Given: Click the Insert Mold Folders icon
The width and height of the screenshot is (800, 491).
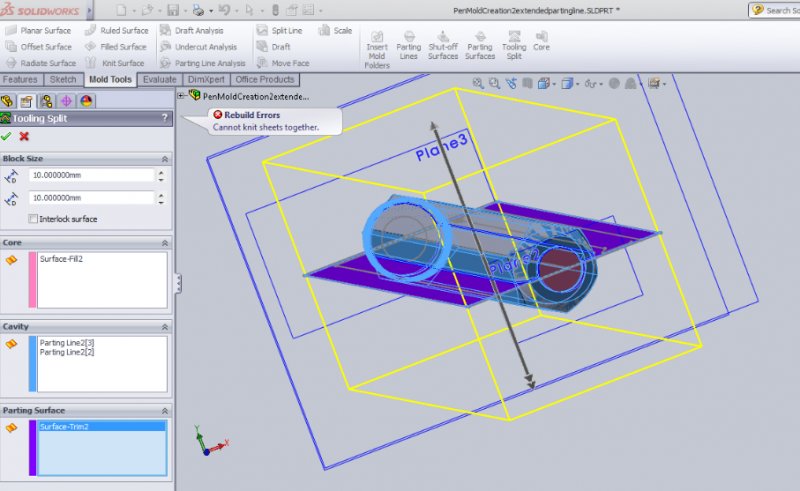Looking at the screenshot, I should tap(377, 50).
